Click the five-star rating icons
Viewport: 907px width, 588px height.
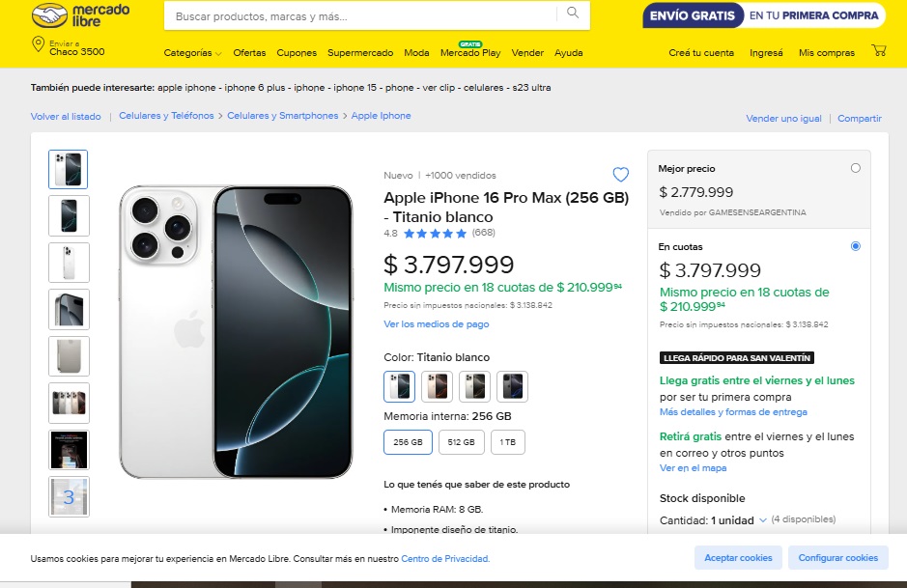pos(436,233)
